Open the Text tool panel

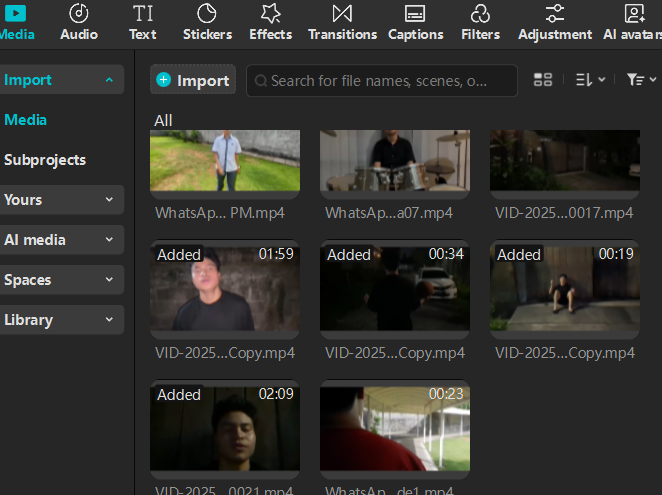point(143,22)
